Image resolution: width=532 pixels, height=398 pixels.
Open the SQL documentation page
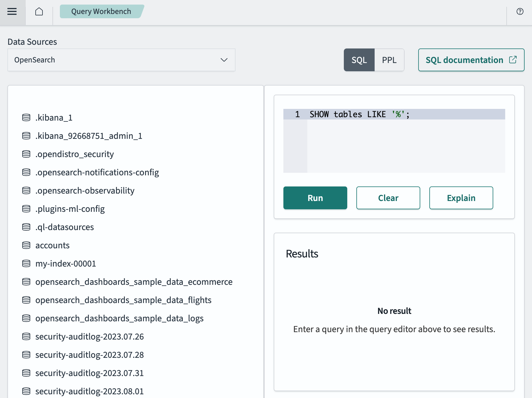coord(464,60)
